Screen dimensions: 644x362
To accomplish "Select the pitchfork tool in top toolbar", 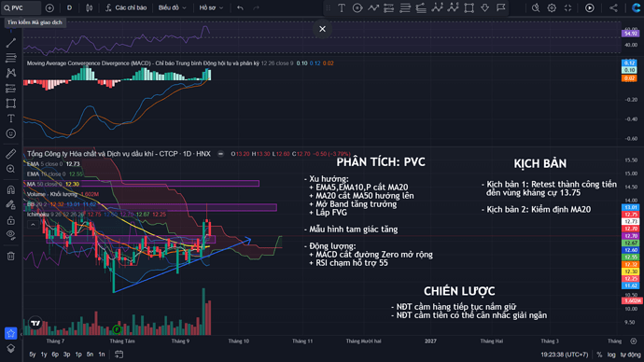I will point(421,7).
